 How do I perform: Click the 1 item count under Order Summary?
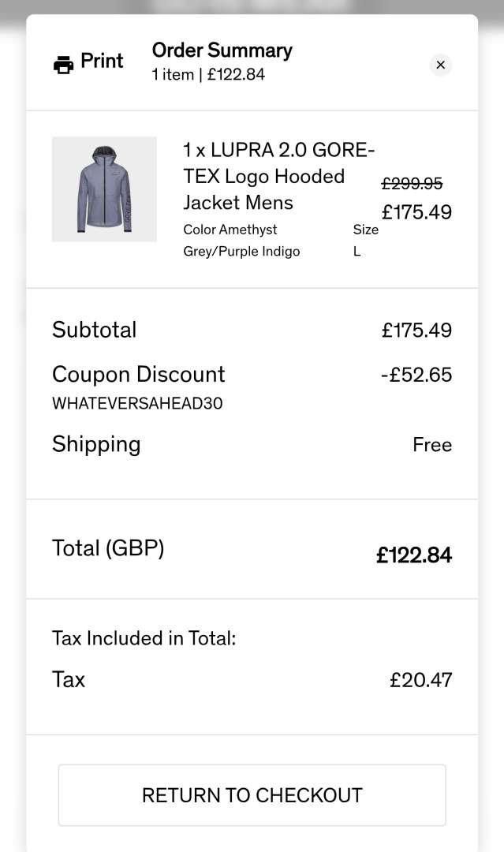click(173, 75)
